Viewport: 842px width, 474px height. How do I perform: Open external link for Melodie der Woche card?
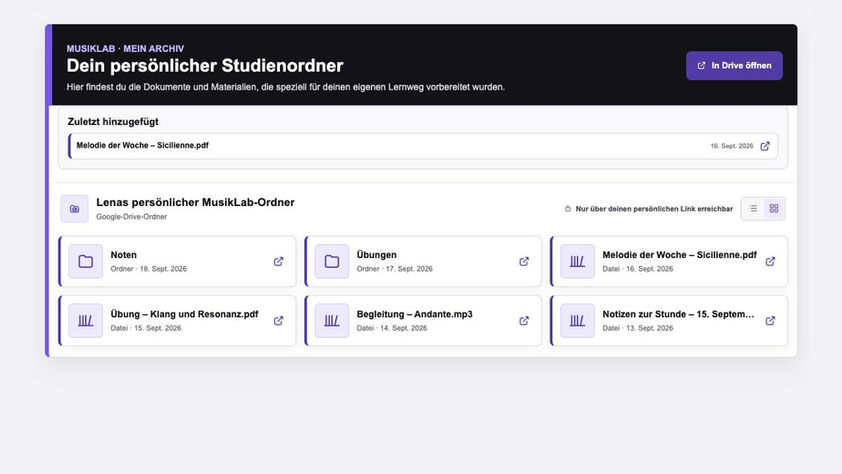[770, 261]
